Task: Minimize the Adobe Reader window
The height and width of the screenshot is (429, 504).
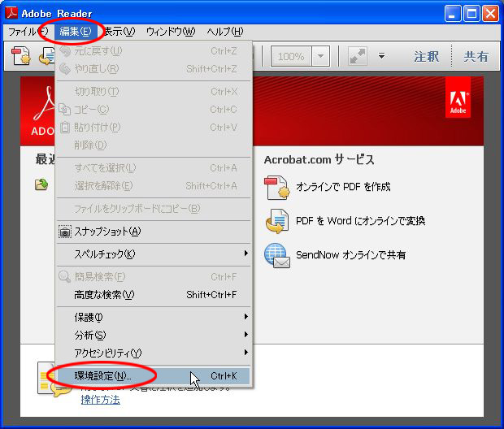Action: [x=453, y=14]
